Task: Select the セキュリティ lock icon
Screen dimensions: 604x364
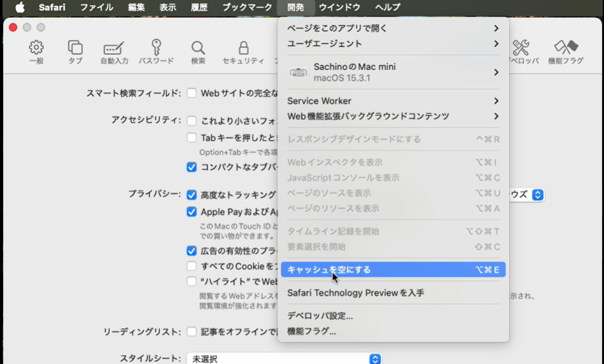Action: [x=243, y=48]
